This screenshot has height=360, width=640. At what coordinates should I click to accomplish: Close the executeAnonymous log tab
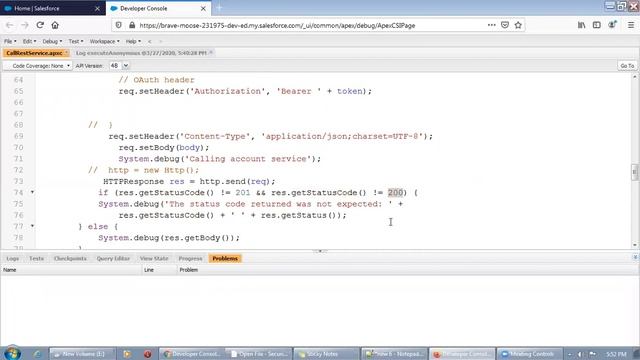click(211, 53)
